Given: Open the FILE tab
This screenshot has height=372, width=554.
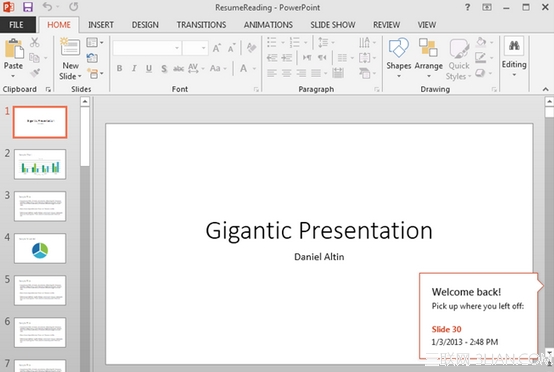Looking at the screenshot, I should click(x=17, y=25).
